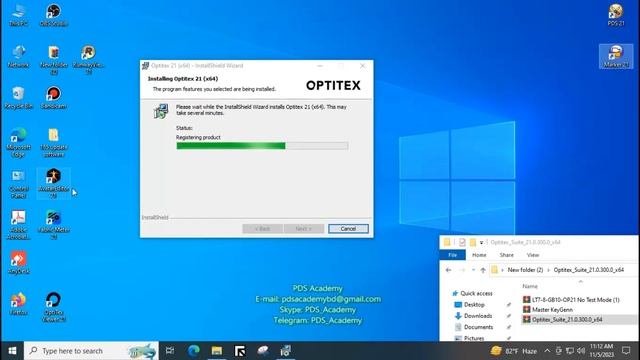Image resolution: width=640 pixels, height=360 pixels.
Task: Click the New folder (2) breadcrumb
Action: (x=525, y=270)
